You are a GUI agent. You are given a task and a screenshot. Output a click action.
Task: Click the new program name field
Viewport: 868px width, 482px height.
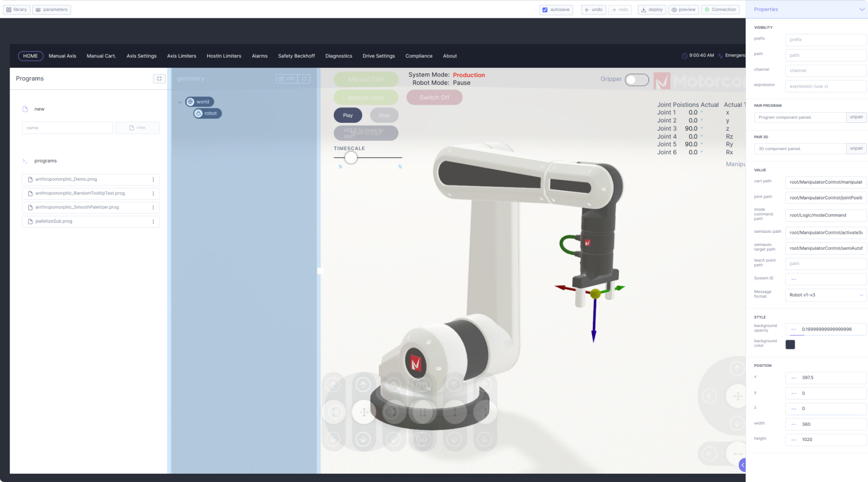pyautogui.click(x=68, y=128)
